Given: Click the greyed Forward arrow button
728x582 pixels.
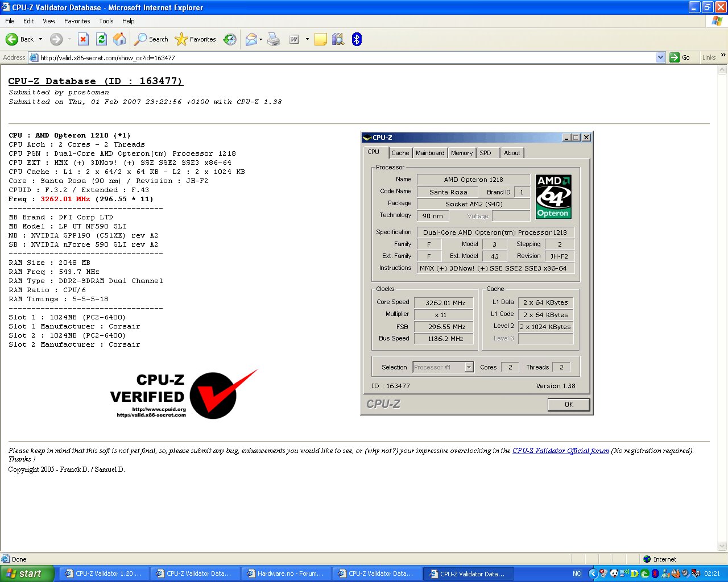Looking at the screenshot, I should tap(56, 39).
